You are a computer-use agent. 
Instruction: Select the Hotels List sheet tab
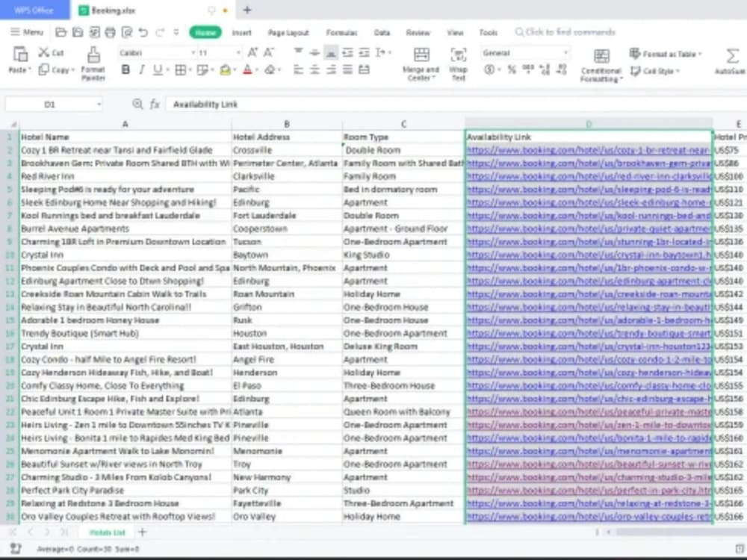point(107,532)
